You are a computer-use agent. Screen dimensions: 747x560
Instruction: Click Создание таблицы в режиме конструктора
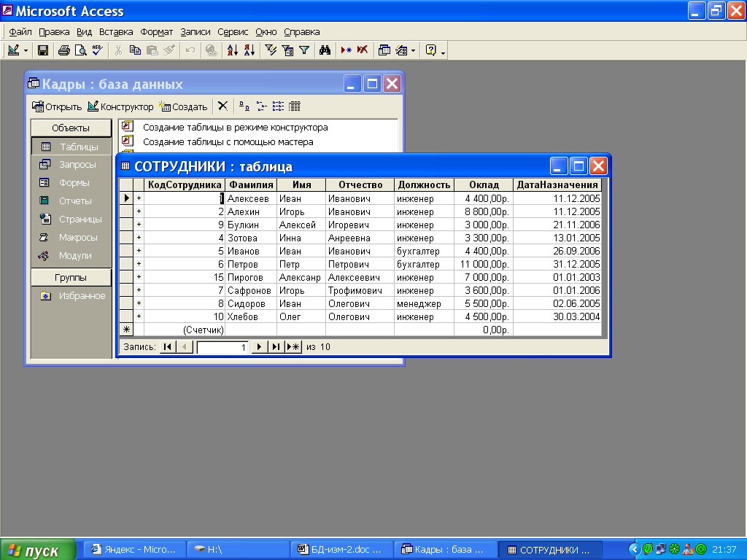pos(236,127)
